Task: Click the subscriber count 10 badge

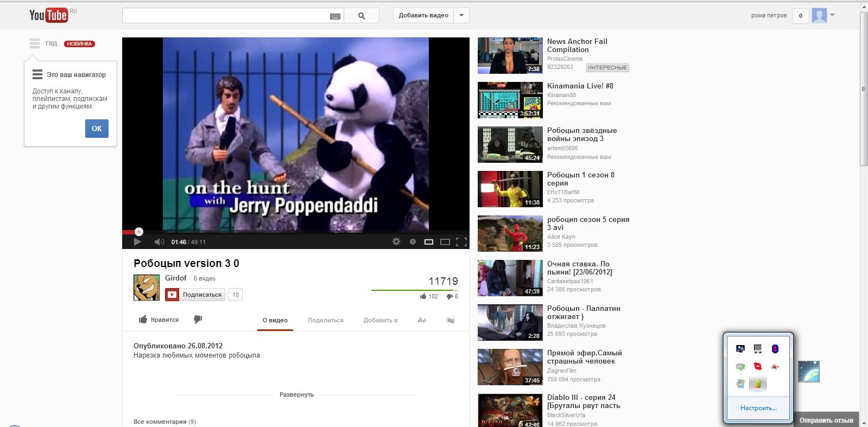Action: point(236,295)
